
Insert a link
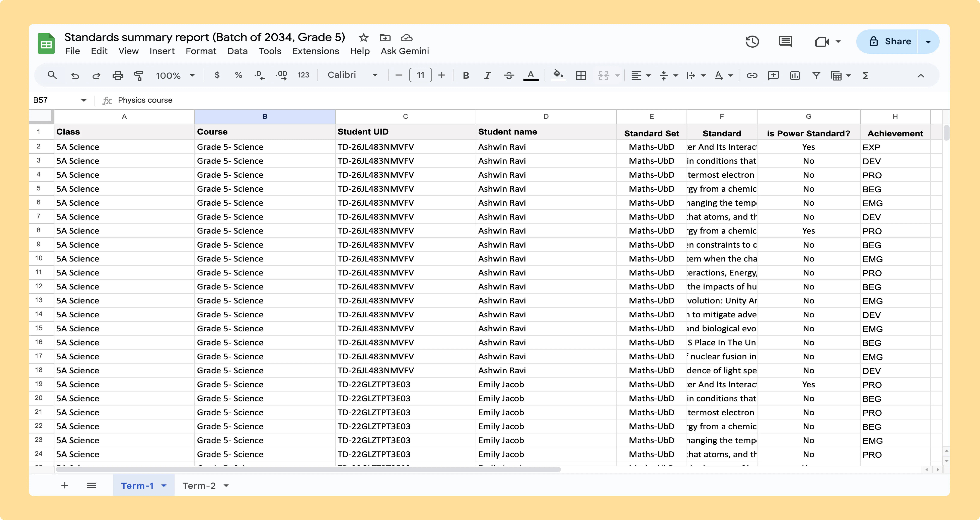click(x=752, y=75)
